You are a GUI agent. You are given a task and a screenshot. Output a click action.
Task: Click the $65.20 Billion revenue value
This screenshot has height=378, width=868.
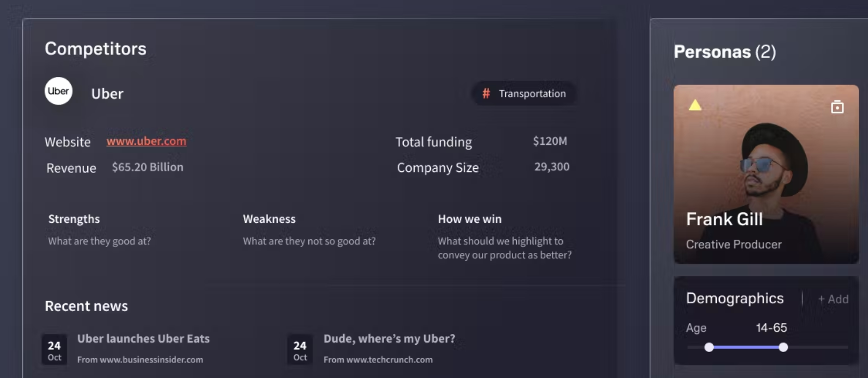pyautogui.click(x=148, y=167)
